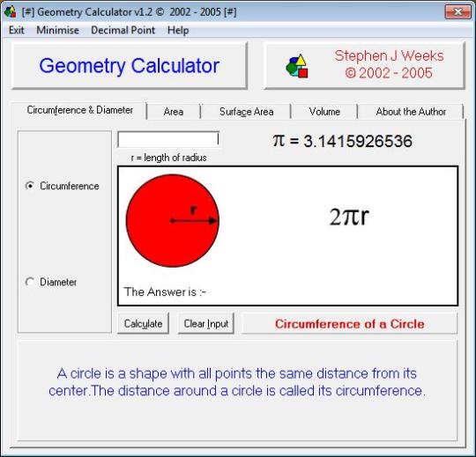Go to About the Author tab
Image resolution: width=476 pixels, height=457 pixels.
pos(411,112)
